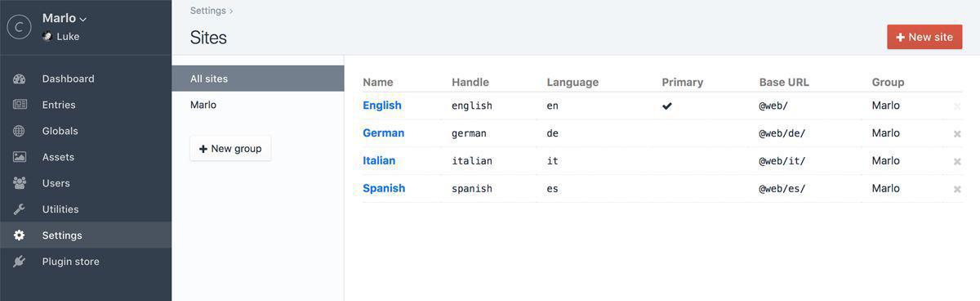
Task: Click the Primary column header
Action: 682,82
